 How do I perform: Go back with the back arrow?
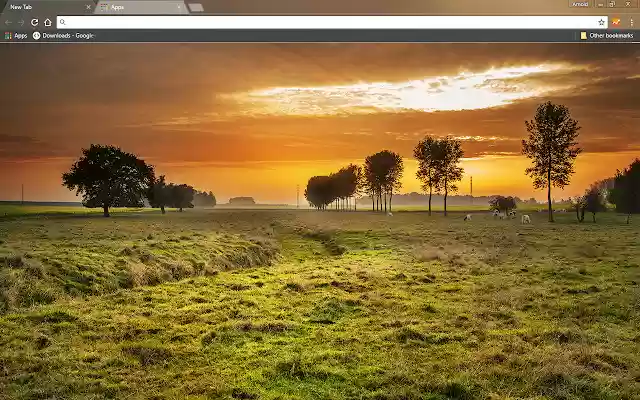pyautogui.click(x=9, y=22)
